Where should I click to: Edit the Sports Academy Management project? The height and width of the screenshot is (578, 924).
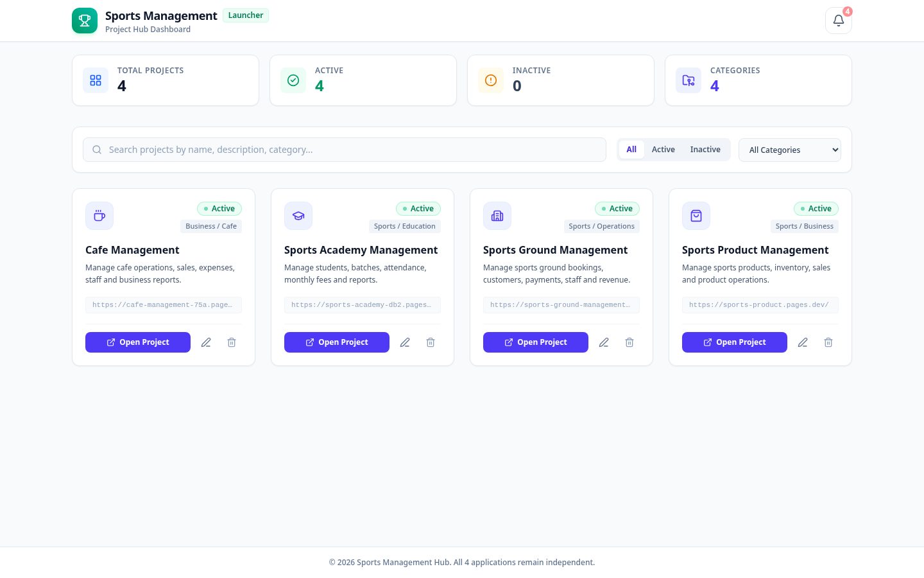(x=405, y=342)
